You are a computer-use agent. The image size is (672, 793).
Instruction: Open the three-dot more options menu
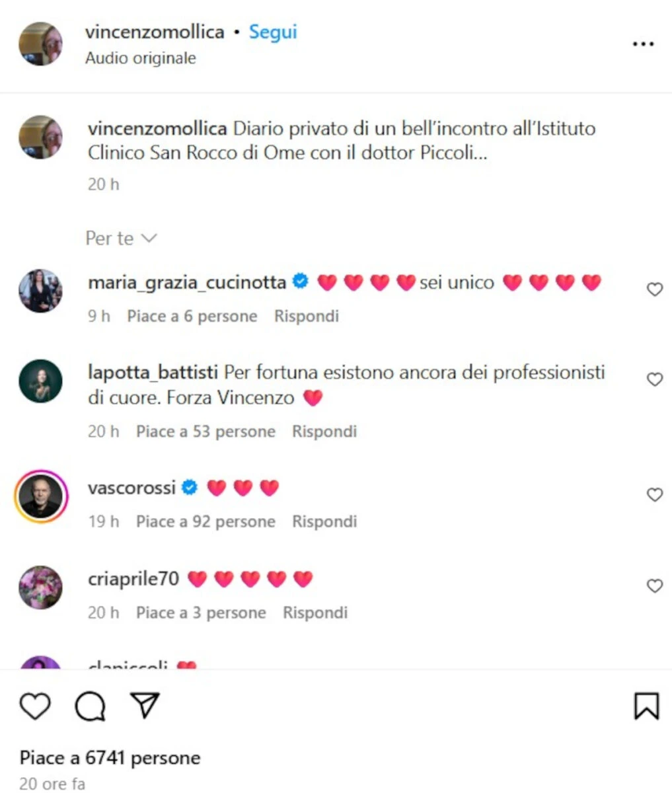643,44
